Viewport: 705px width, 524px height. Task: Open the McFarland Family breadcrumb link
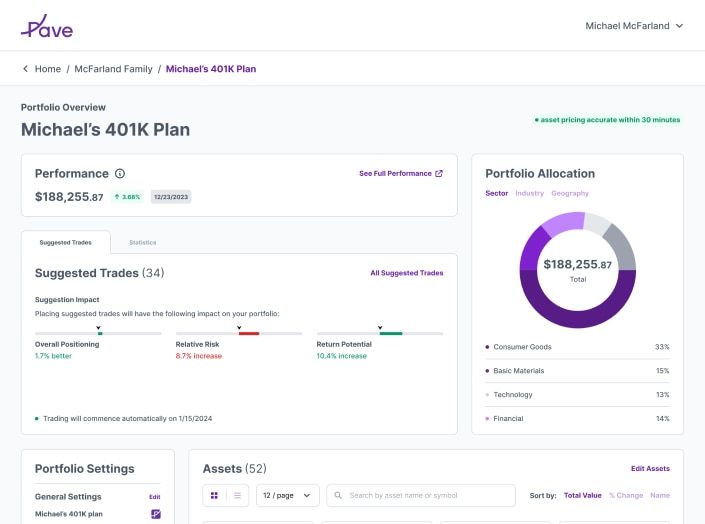(113, 69)
